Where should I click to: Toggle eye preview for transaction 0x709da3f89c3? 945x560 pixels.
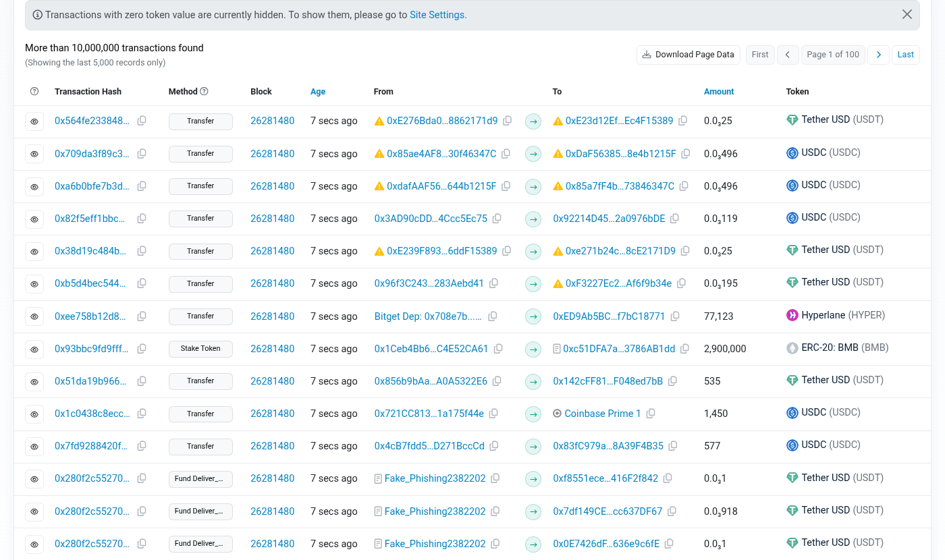click(34, 154)
